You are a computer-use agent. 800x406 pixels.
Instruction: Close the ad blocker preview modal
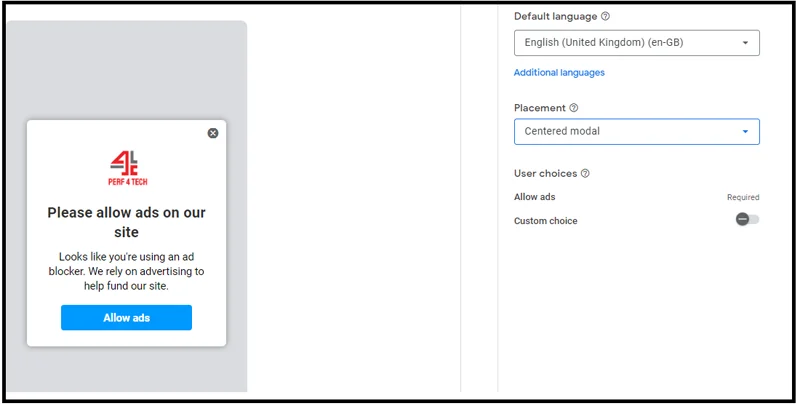pos(213,133)
